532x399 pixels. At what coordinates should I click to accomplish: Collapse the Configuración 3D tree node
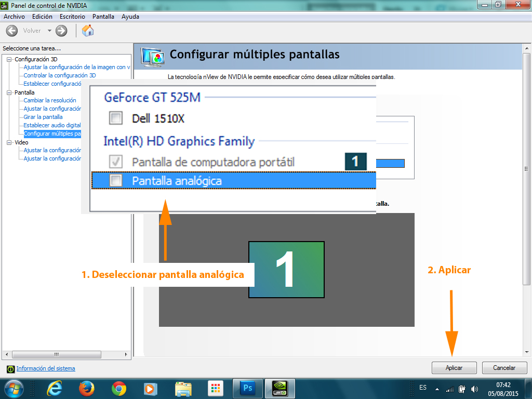click(9, 59)
